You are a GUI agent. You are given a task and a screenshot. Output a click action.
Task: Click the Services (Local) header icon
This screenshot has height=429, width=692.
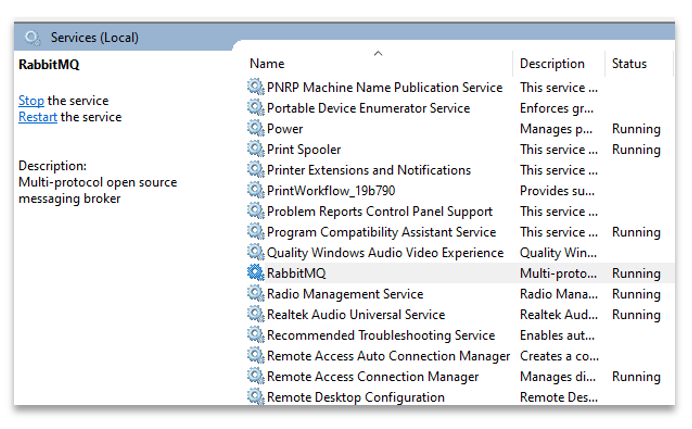[32, 38]
